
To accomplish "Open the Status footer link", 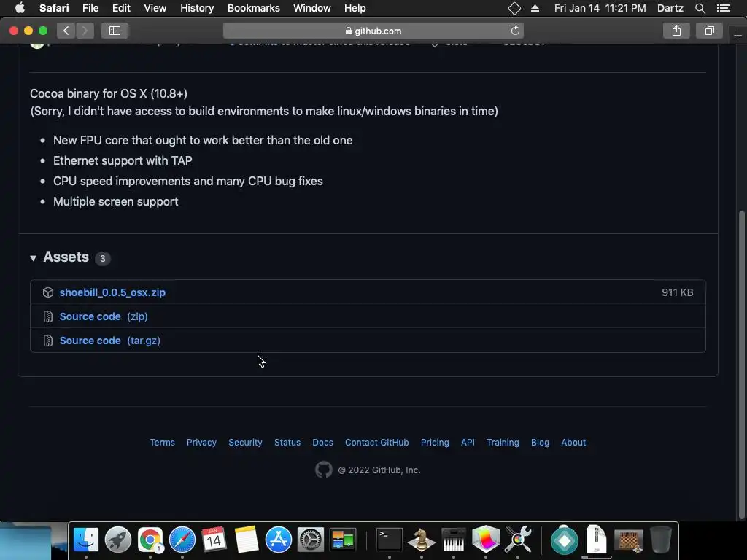I will pyautogui.click(x=287, y=443).
